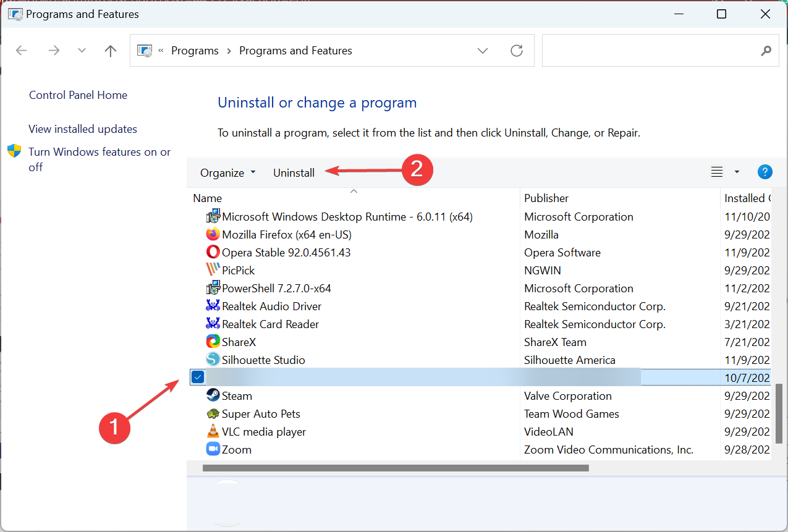This screenshot has height=532, width=788.
Task: Select the Super Auto Pets icon
Action: [x=213, y=413]
